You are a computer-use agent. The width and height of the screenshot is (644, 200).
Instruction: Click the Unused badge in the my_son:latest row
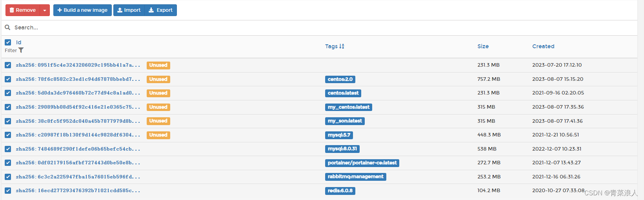click(158, 121)
